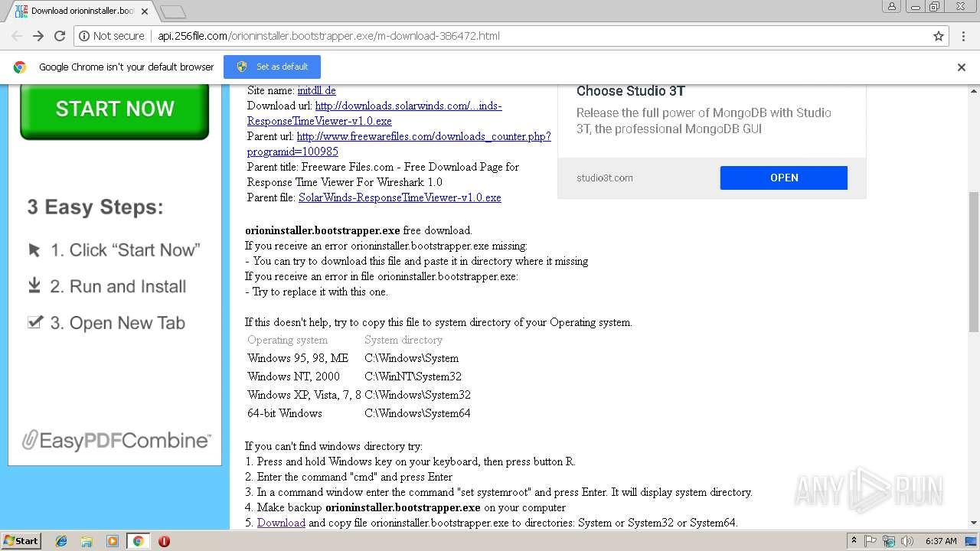The height and width of the screenshot is (551, 980).
Task: Click C:\Windows\System32 table cell
Action: tap(417, 395)
